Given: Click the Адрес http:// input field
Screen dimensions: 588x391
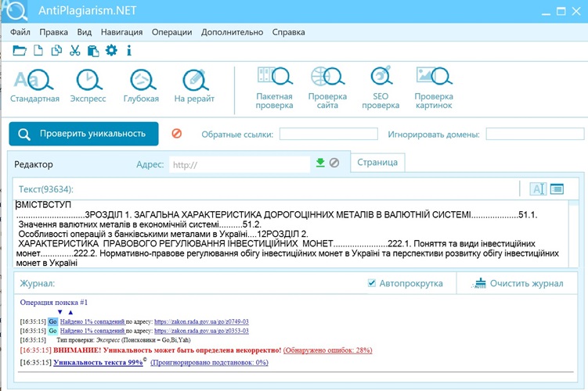Looking at the screenshot, I should pos(240,164).
